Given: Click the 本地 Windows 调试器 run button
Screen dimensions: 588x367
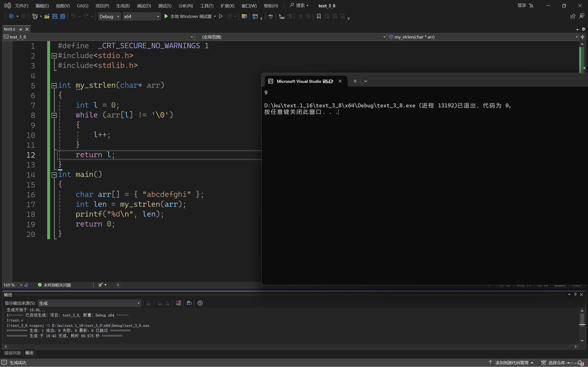Looking at the screenshot, I should 188,17.
